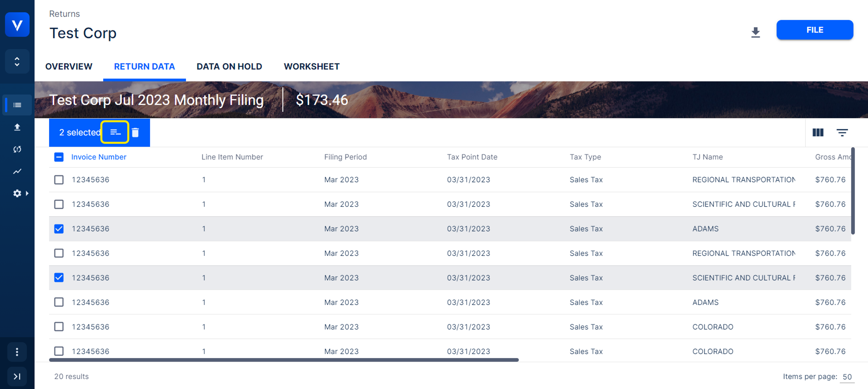Click the download icon near FILE button
This screenshot has height=389, width=868.
click(x=756, y=32)
